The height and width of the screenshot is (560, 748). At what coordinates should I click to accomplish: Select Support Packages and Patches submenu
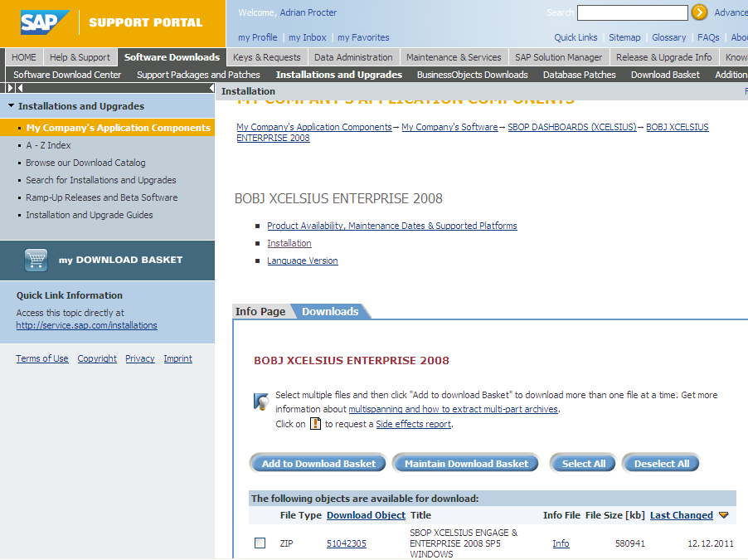tap(198, 75)
